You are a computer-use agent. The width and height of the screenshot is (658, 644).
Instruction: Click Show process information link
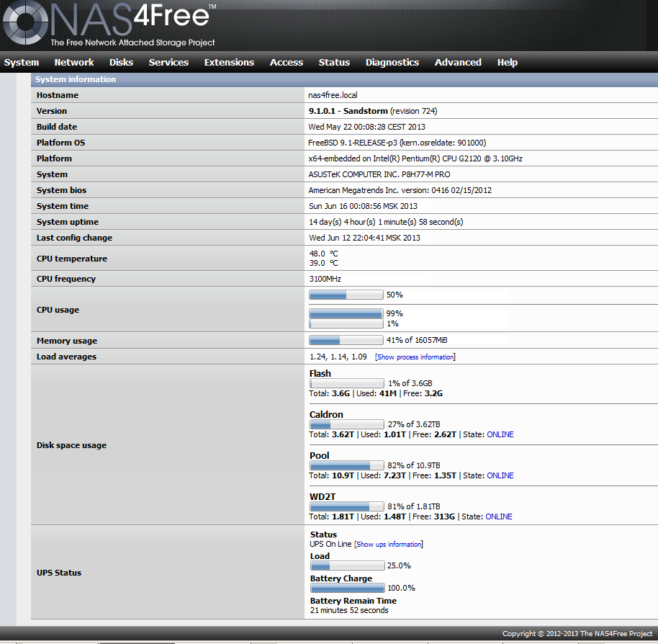point(415,357)
